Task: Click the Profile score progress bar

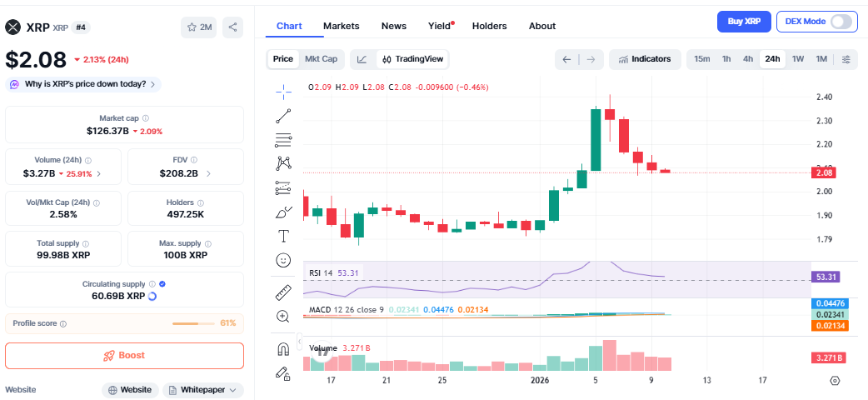Action: [x=193, y=323]
